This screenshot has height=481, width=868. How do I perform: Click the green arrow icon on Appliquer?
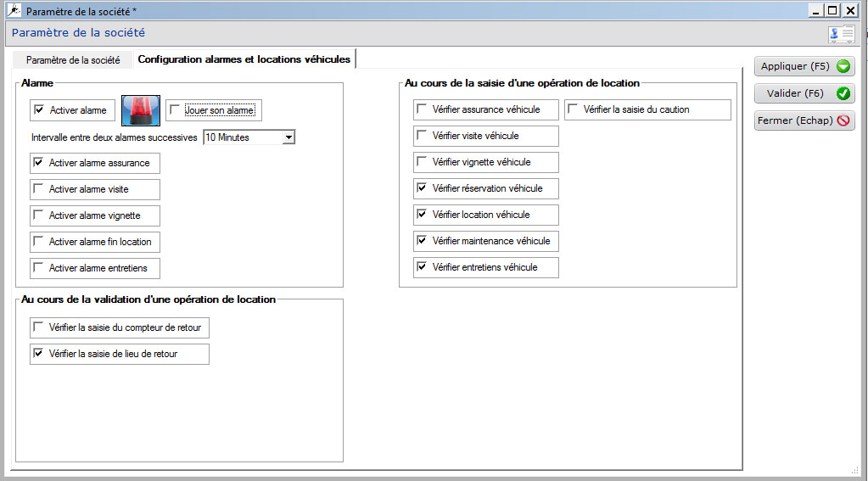point(843,66)
